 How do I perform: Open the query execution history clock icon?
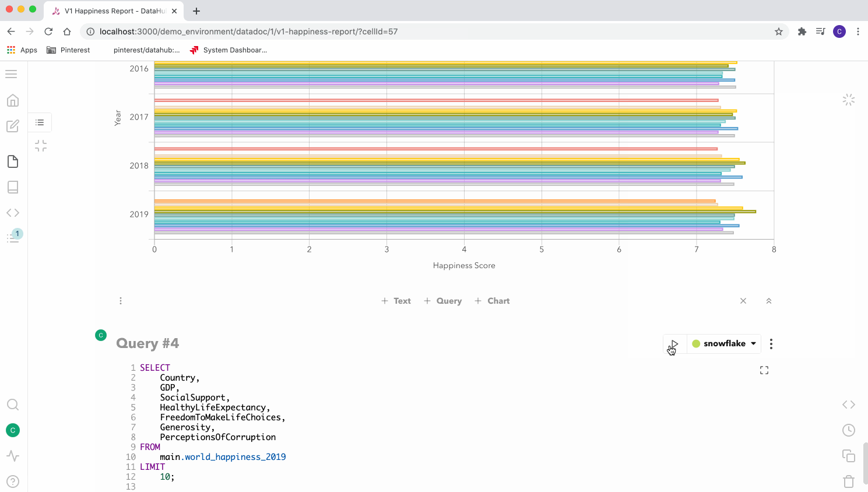coord(849,430)
